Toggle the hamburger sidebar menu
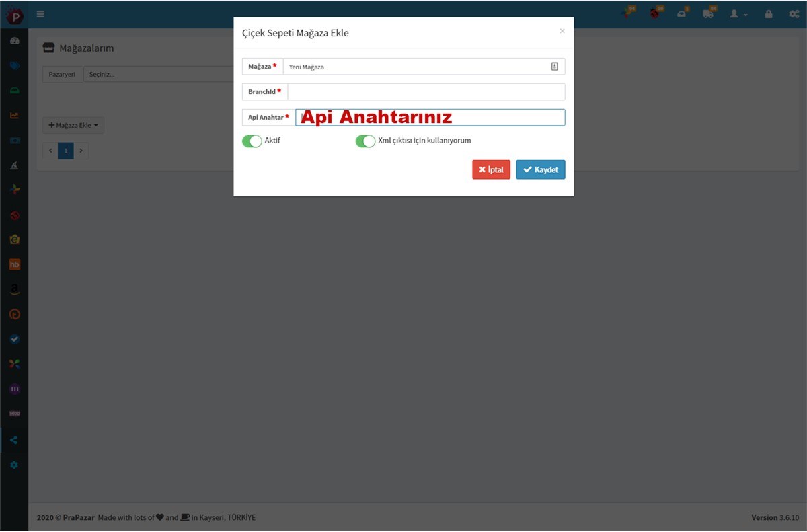This screenshot has width=807, height=532. (x=41, y=13)
